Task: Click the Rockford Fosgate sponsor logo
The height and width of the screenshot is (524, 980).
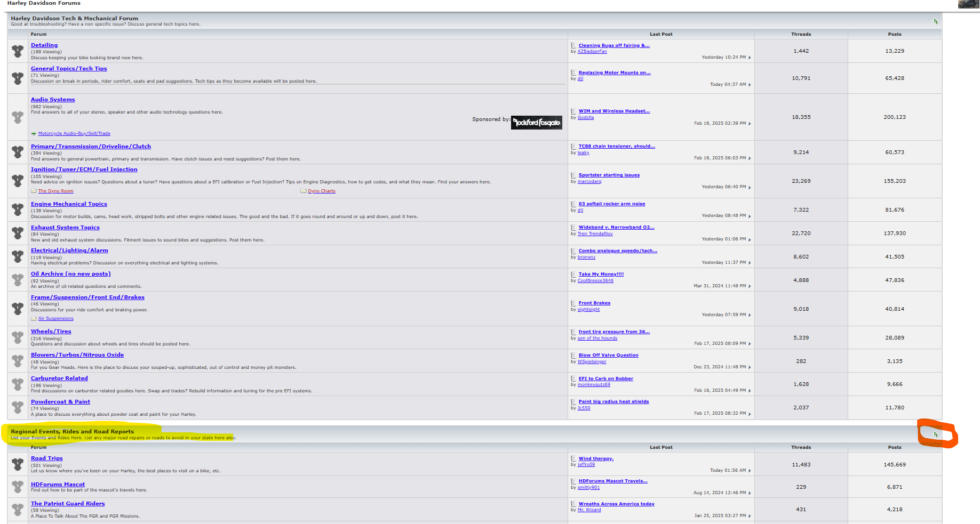Action: pyautogui.click(x=537, y=123)
